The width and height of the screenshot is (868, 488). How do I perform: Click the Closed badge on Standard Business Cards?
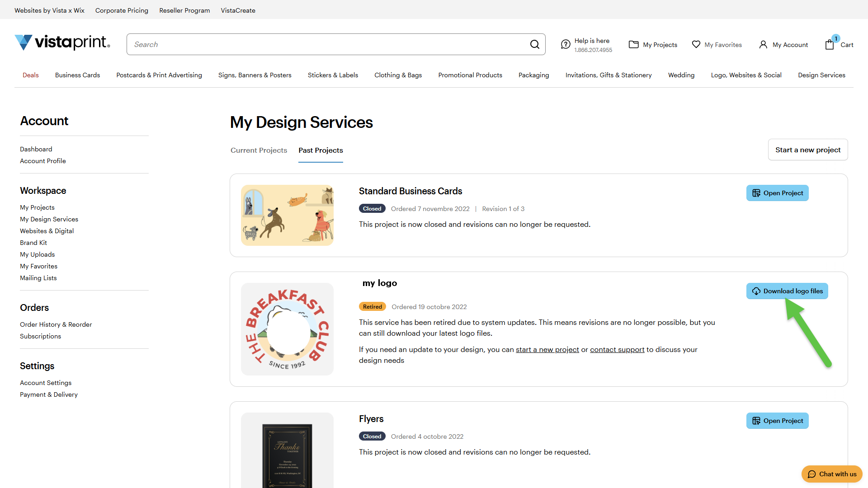pyautogui.click(x=372, y=208)
